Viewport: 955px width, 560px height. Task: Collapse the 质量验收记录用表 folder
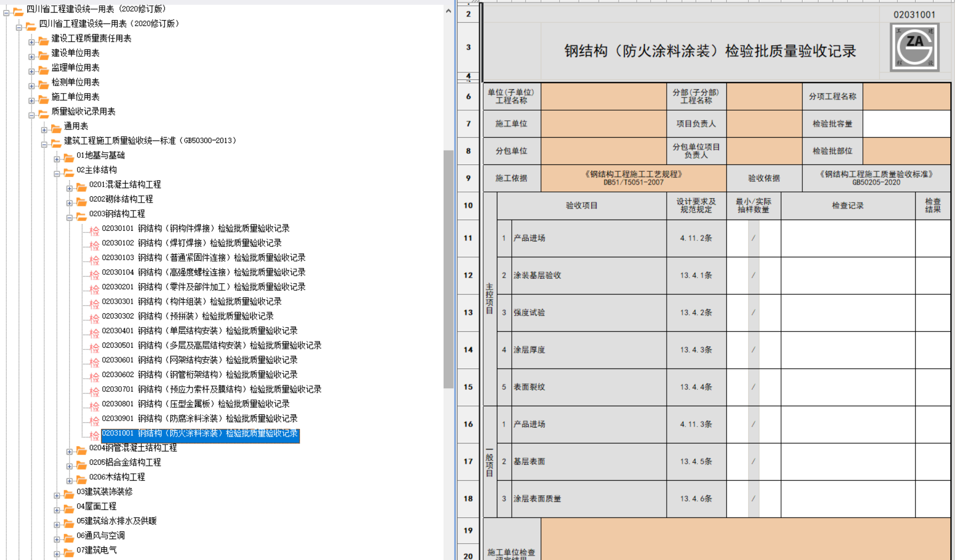[31, 114]
